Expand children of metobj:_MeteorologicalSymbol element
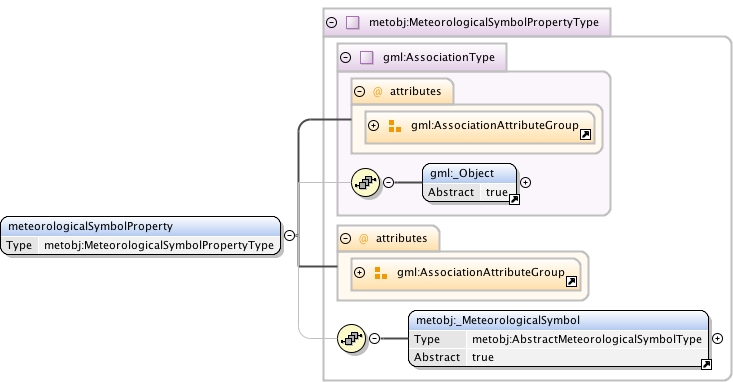Screen dimensions: 733x382 (718, 338)
